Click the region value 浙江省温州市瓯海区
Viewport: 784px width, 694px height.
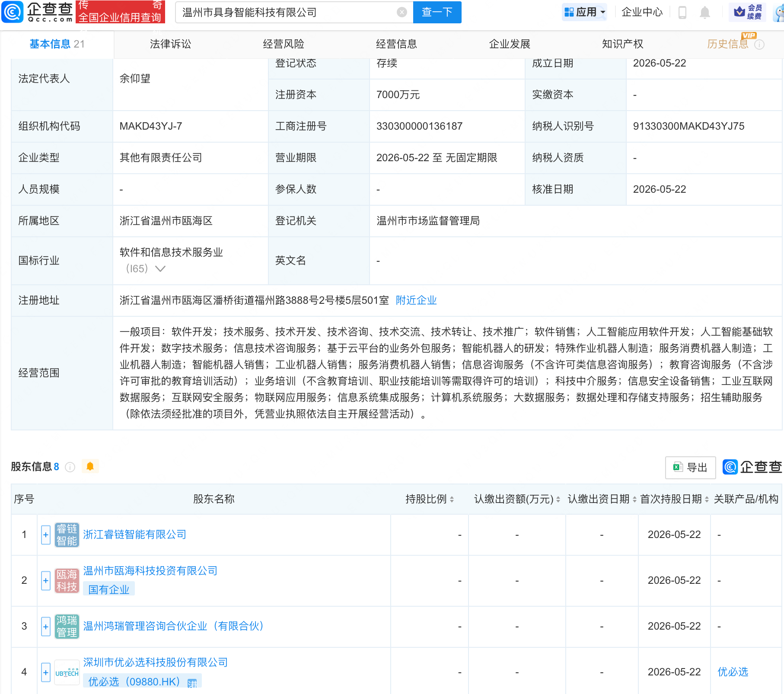pyautogui.click(x=166, y=221)
